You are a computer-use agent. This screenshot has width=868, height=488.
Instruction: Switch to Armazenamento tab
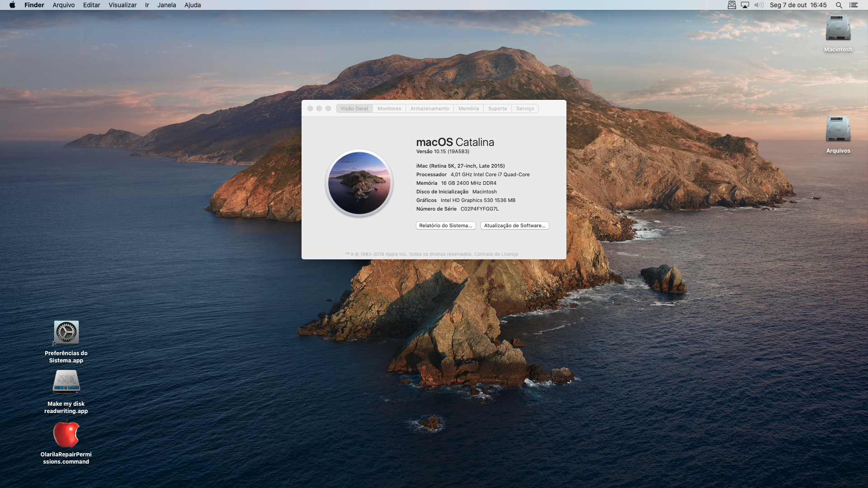point(430,108)
